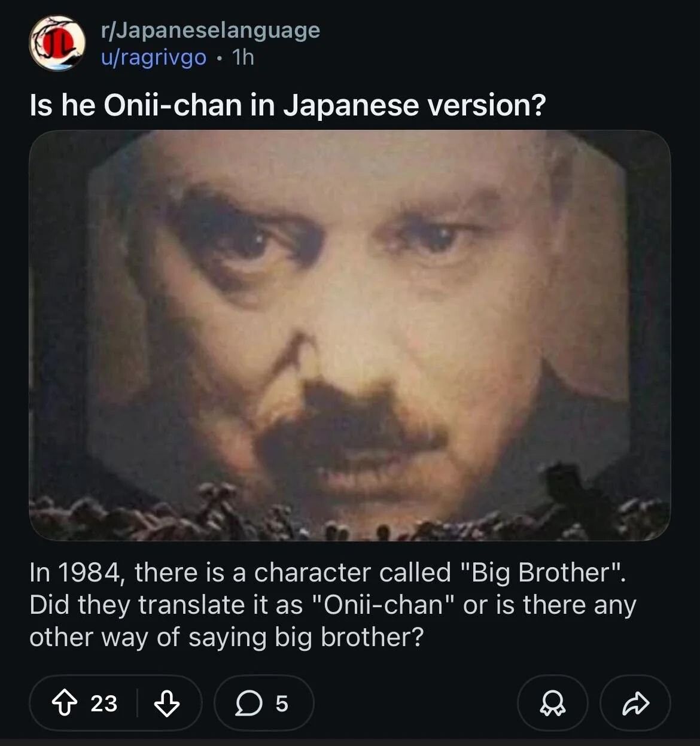Click the curved share arrow on the right
Viewport: 700px width, 746px height.
pos(636,704)
